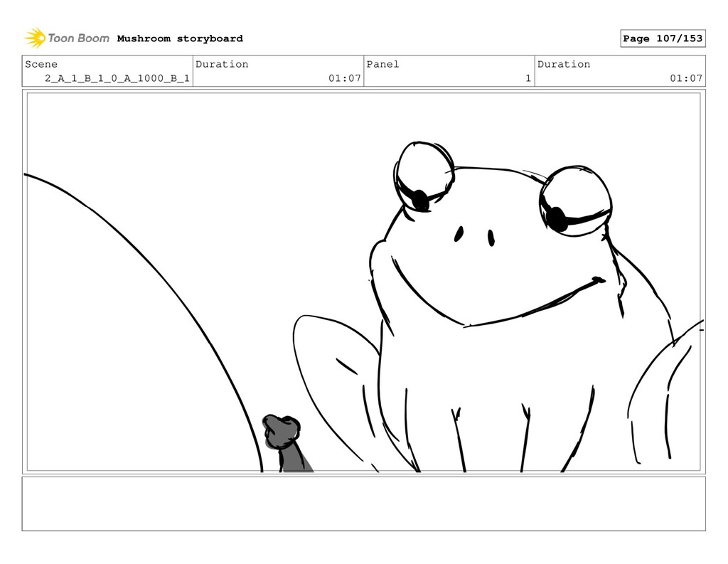Click the Toon Boom logo
Viewport: 728px width, 564px height.
coord(67,38)
